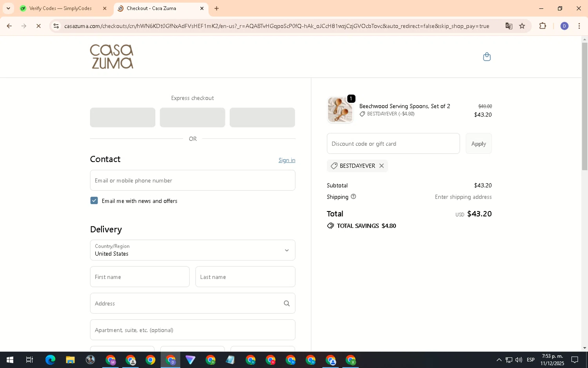Screen dimensions: 588x368
Task: Close the Verify Codes SimplyCodes tab
Action: click(105, 8)
